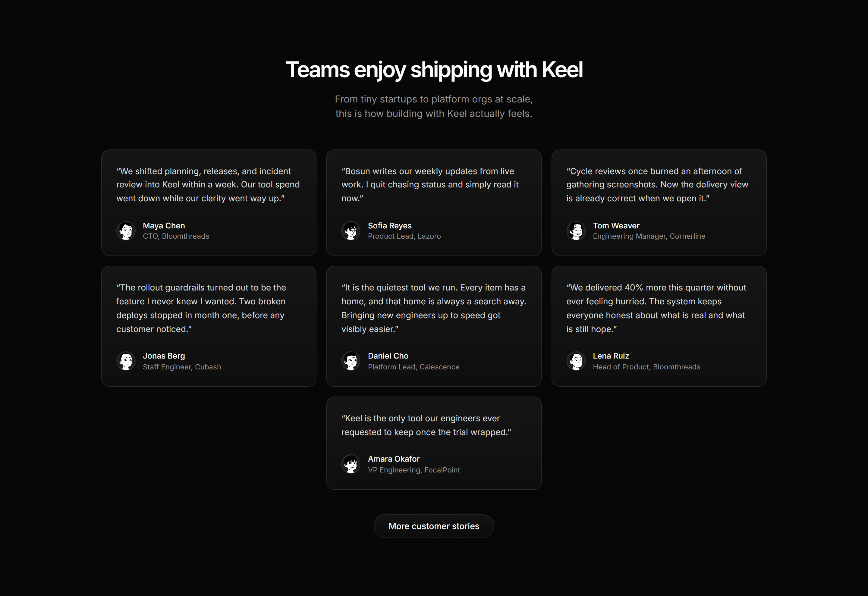
Task: Click Staff Engineer, Cubash subtitle
Action: (x=182, y=367)
